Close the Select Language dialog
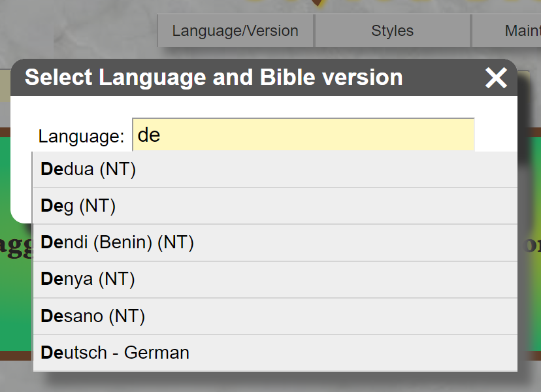The height and width of the screenshot is (392, 541). coord(496,78)
